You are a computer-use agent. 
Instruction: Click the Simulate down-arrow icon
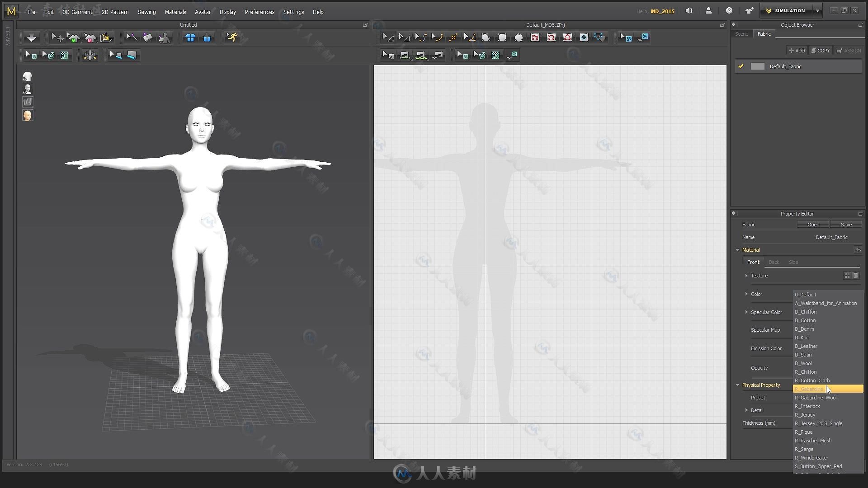coord(32,38)
